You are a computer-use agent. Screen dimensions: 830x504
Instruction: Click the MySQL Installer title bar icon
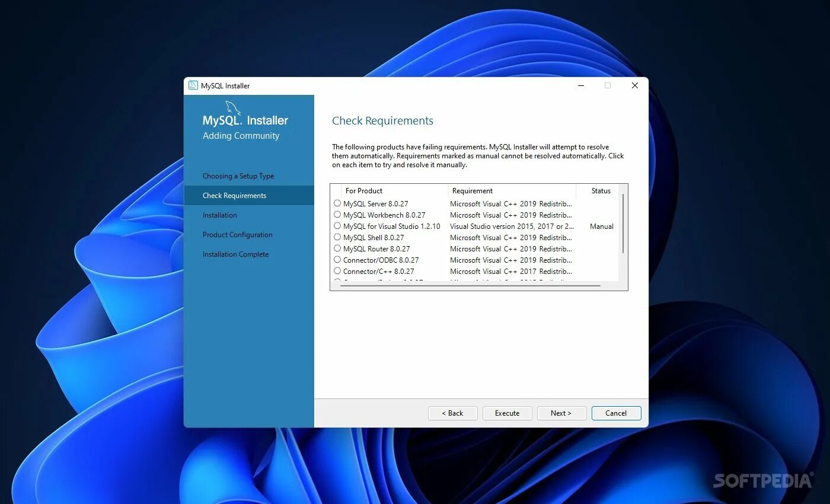[193, 85]
